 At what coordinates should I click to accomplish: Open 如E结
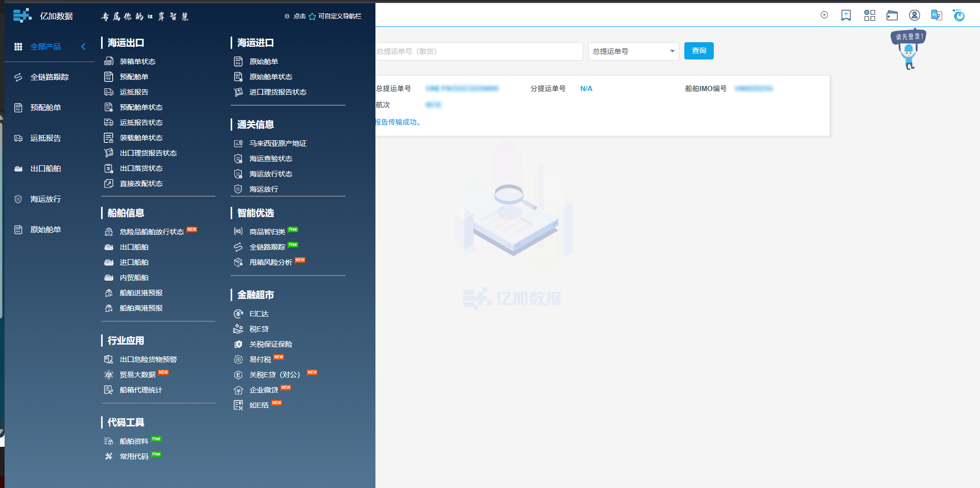tap(259, 405)
